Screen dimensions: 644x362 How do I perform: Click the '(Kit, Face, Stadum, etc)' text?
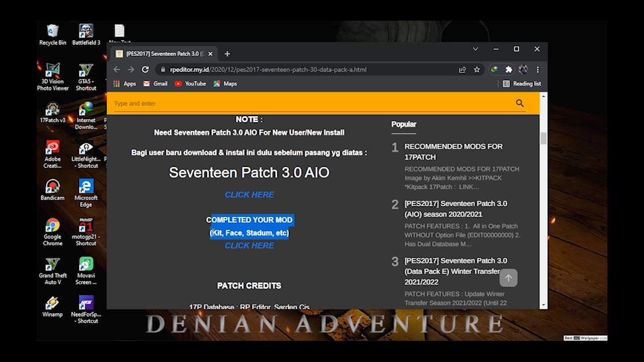click(249, 233)
